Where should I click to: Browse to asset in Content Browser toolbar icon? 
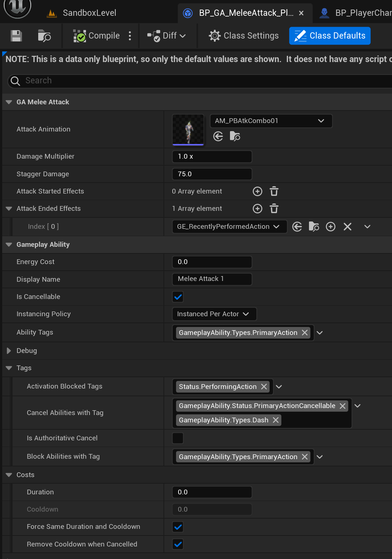tap(44, 36)
